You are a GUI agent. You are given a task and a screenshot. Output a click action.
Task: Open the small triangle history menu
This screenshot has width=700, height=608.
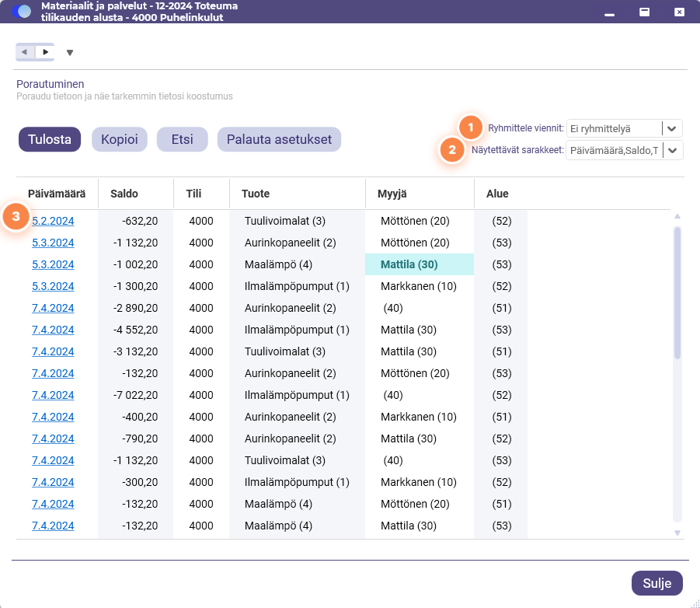click(x=70, y=53)
